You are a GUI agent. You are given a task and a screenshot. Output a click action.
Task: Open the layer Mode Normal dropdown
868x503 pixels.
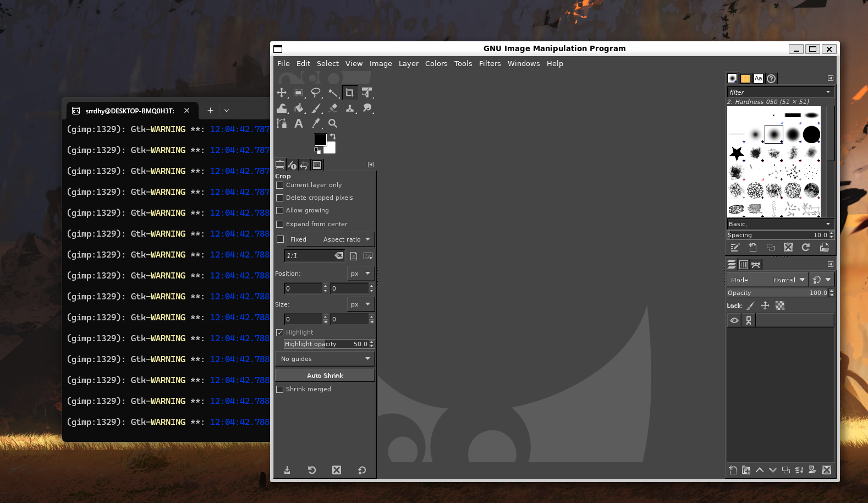click(767, 280)
